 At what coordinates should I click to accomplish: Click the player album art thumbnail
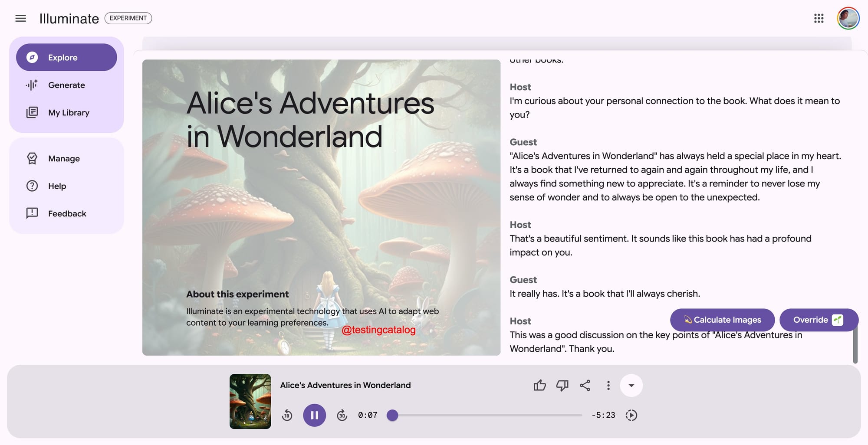(x=250, y=401)
